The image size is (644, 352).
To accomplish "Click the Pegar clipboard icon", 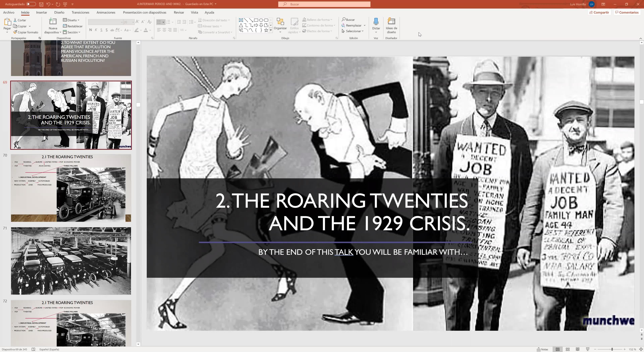I will coord(7,22).
